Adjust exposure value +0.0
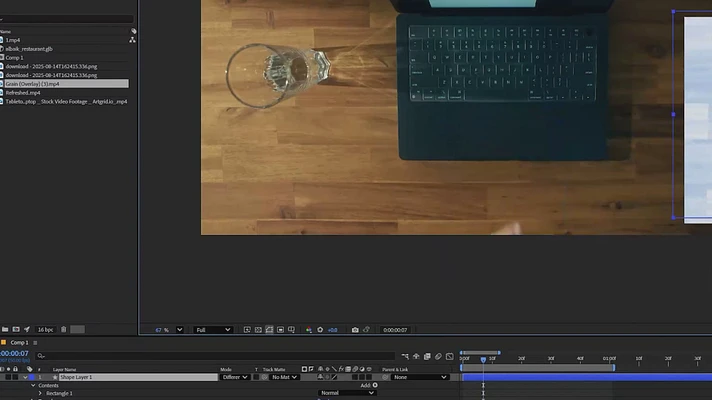The height and width of the screenshot is (400, 712). click(332, 330)
